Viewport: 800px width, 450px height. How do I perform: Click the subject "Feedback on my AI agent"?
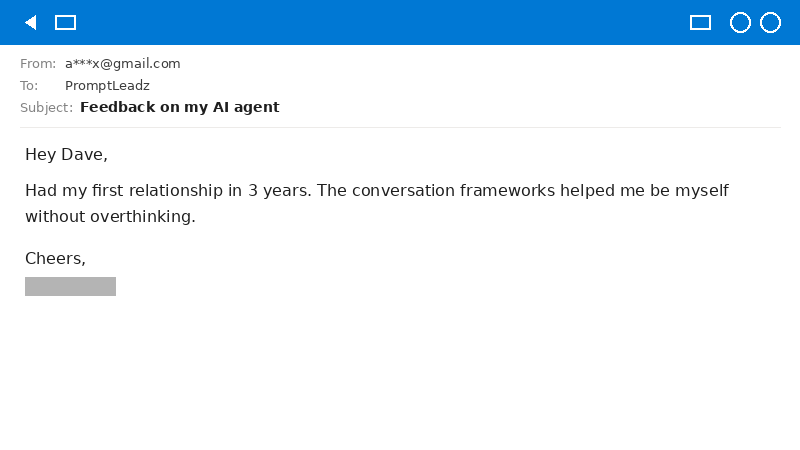179,107
